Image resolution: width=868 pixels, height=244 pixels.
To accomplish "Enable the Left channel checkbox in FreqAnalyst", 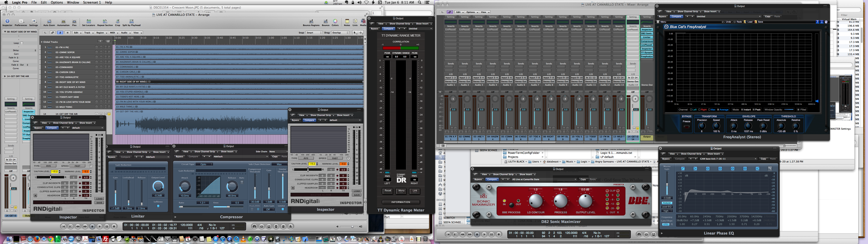I will coord(691,110).
